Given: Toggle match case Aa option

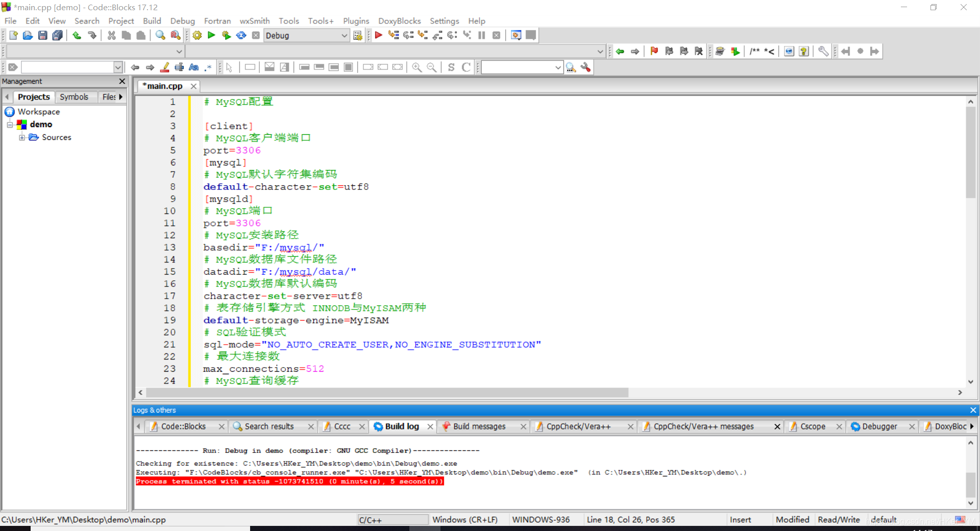Looking at the screenshot, I should [x=194, y=67].
